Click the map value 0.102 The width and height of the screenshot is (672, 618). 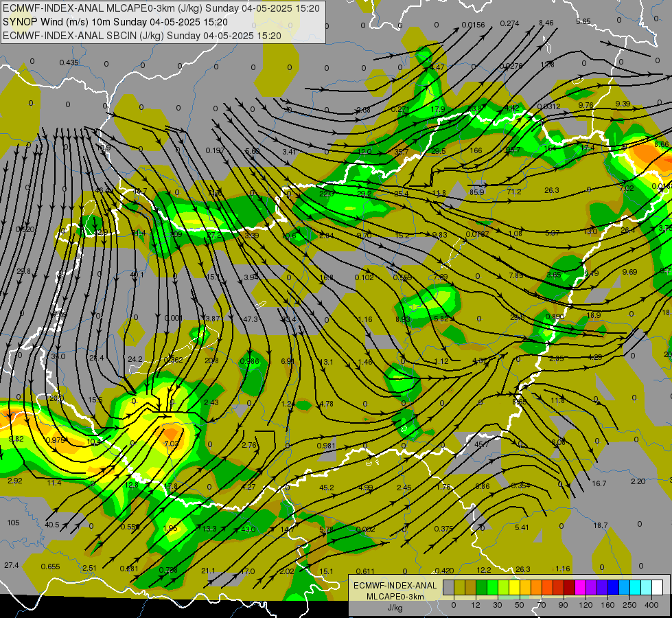[x=364, y=277]
